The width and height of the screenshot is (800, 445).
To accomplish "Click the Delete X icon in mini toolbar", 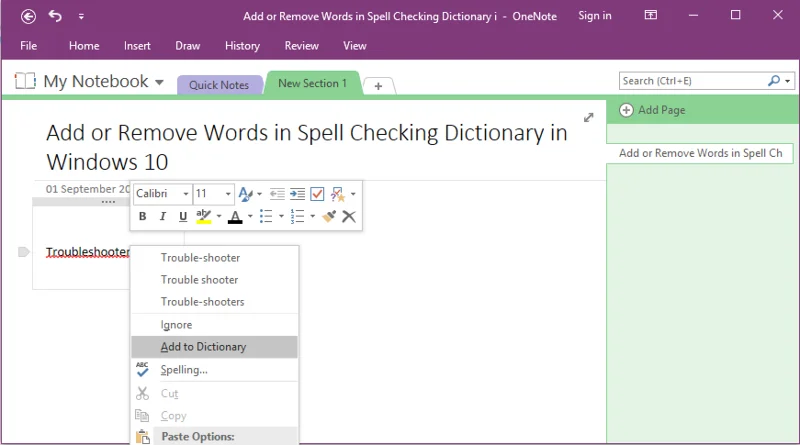I will pyautogui.click(x=349, y=216).
